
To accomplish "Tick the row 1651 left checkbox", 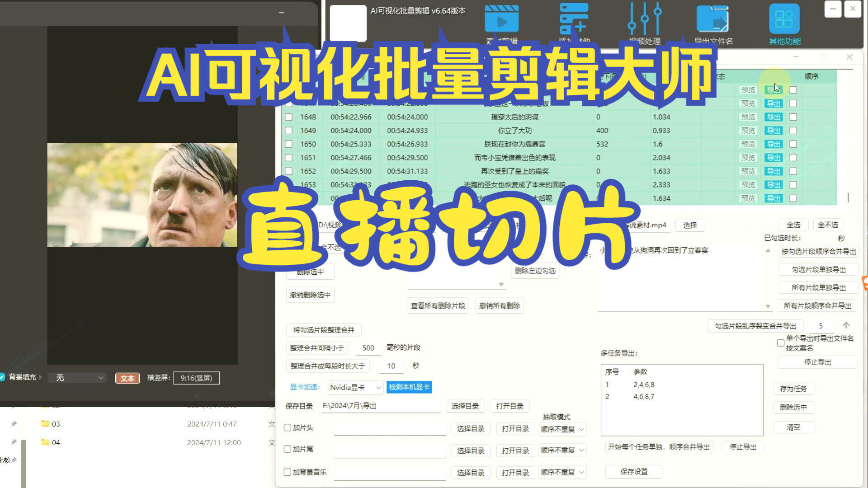I will pyautogui.click(x=288, y=158).
